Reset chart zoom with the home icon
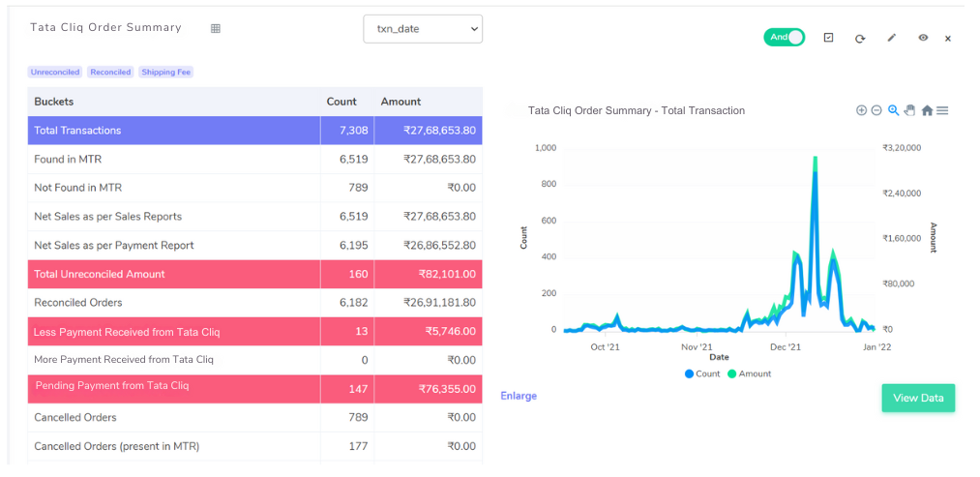Image resolution: width=980 pixels, height=477 pixels. click(x=927, y=110)
